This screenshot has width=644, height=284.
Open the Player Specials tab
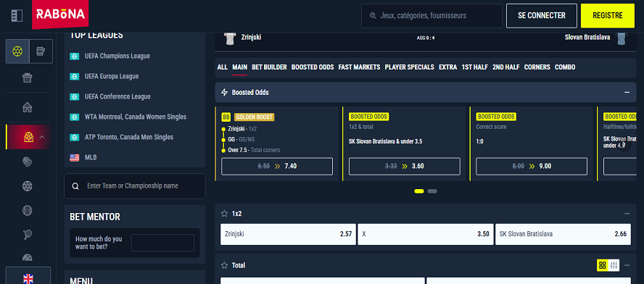tap(410, 67)
